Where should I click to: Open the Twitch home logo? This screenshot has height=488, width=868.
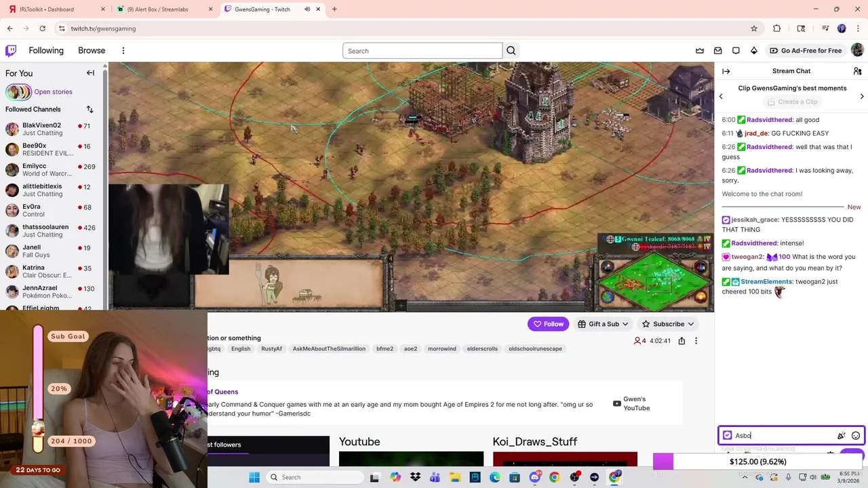[11, 51]
